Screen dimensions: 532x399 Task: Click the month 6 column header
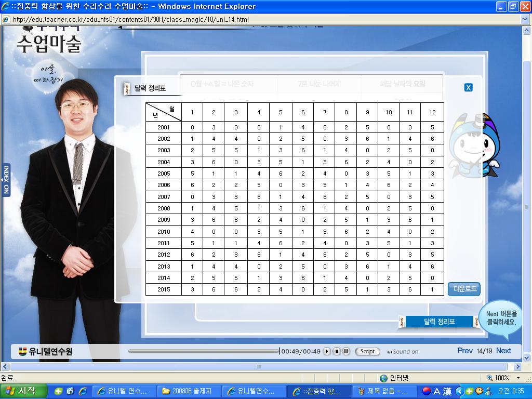click(303, 112)
